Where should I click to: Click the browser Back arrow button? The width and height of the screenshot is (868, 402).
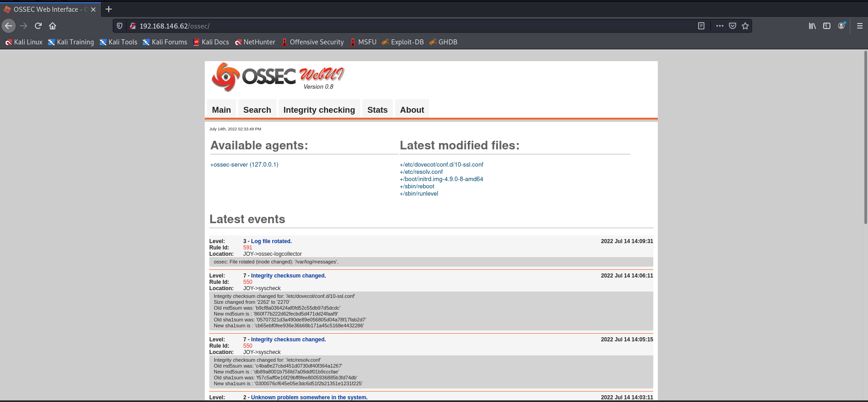pos(9,26)
